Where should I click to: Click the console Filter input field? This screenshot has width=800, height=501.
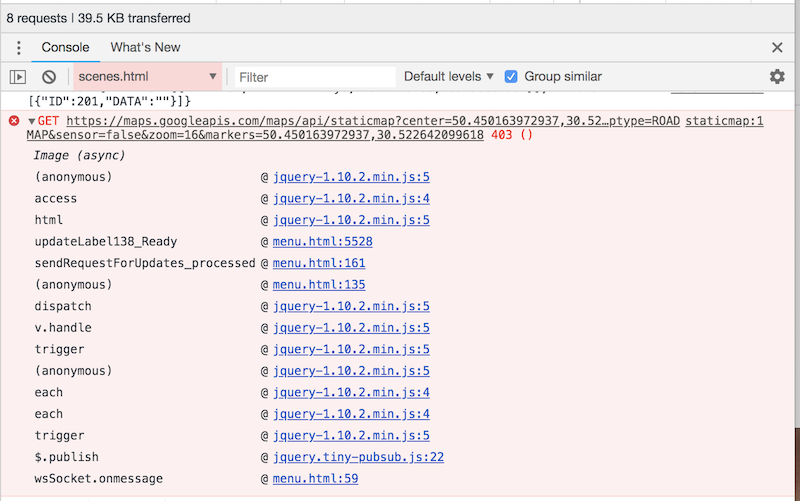click(310, 77)
